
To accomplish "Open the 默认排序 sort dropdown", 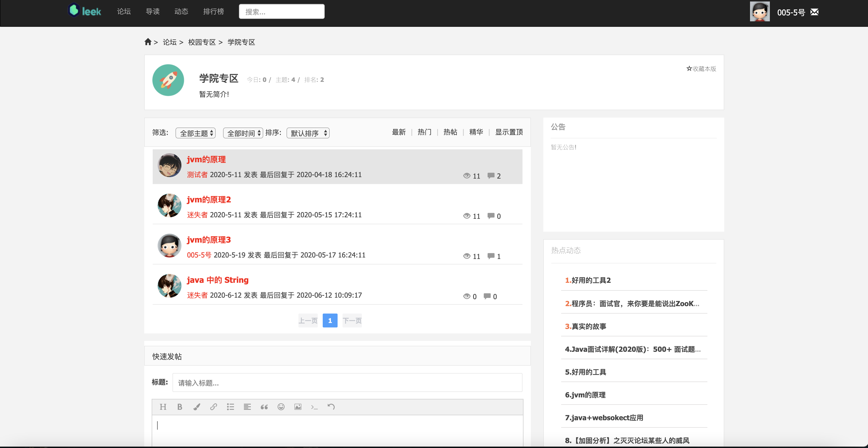I will [308, 133].
